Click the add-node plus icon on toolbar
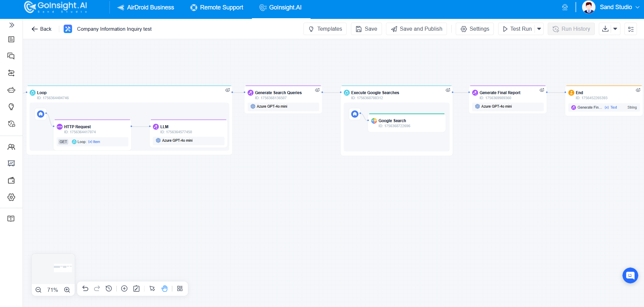 (124, 288)
